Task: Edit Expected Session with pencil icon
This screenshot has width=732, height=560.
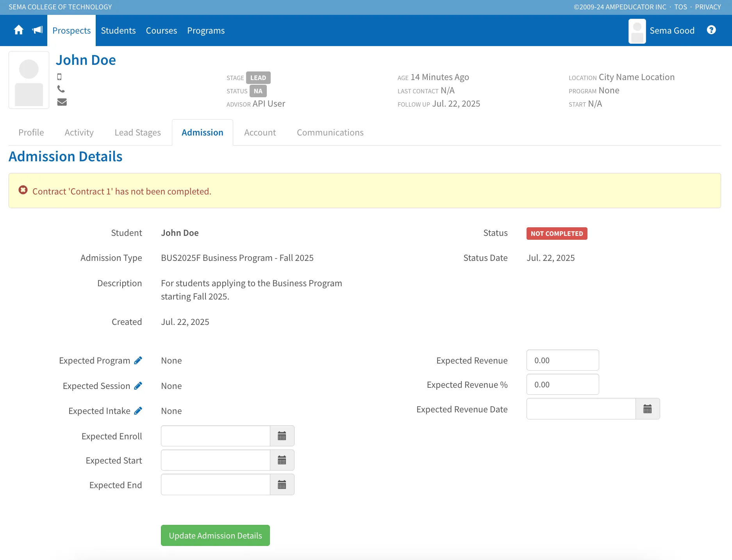Action: pos(138,386)
